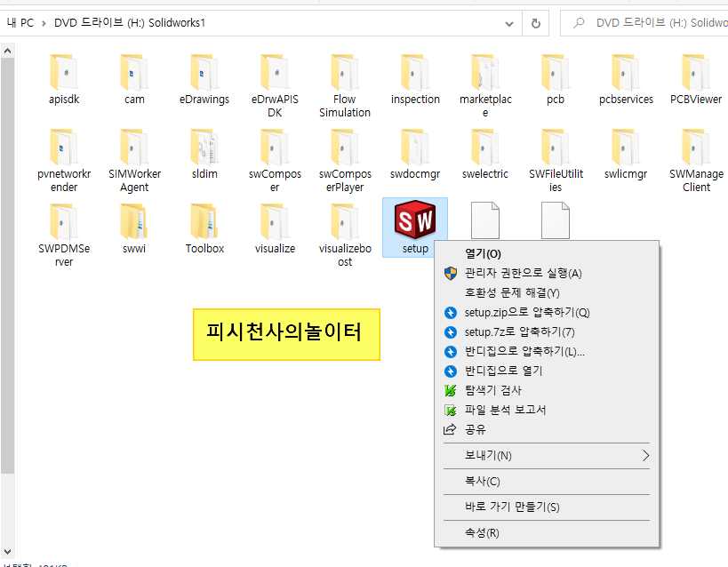Choose 호환성 문제 해결(Y) menu entry
This screenshot has width=728, height=567.
point(547,292)
